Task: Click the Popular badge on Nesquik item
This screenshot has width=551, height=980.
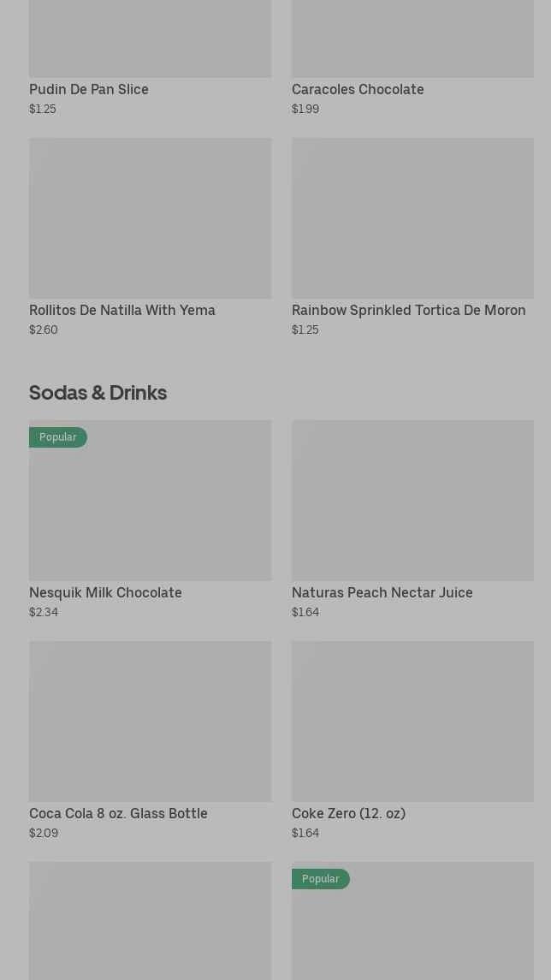Action: coord(58,437)
